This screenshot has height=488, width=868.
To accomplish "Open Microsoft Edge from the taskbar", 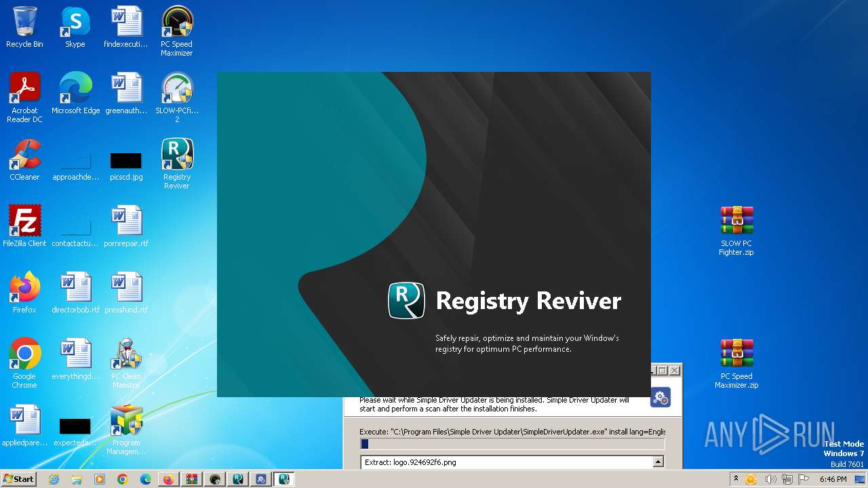I will tap(146, 479).
